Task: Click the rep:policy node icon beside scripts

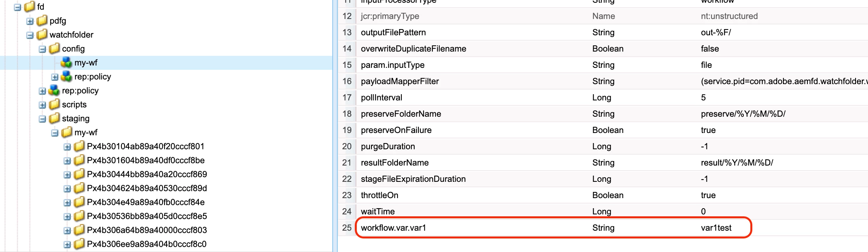Action: click(x=54, y=90)
